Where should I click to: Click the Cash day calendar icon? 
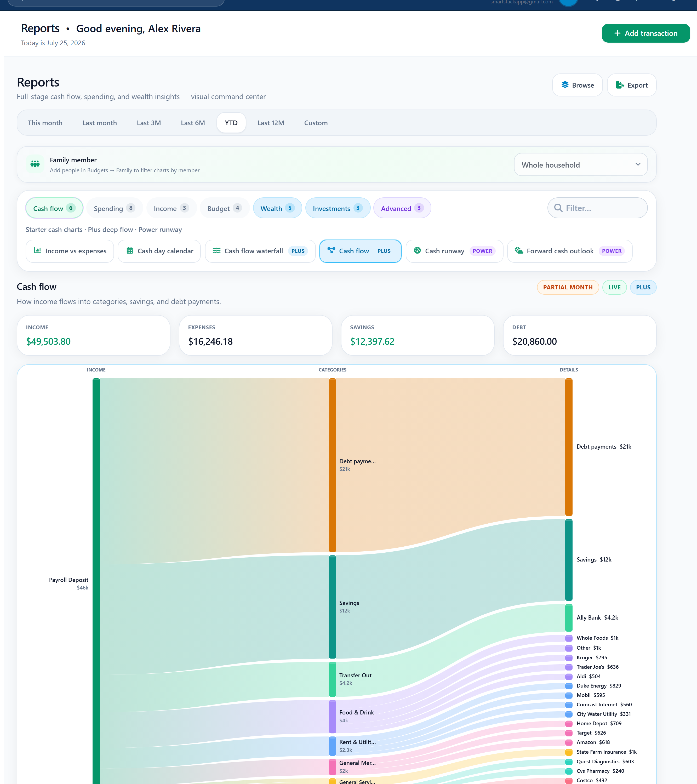point(130,250)
